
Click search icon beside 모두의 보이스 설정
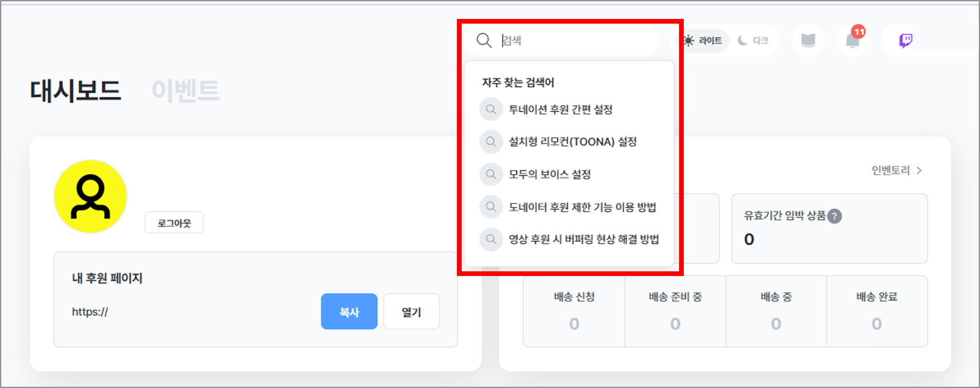pyautogui.click(x=491, y=174)
